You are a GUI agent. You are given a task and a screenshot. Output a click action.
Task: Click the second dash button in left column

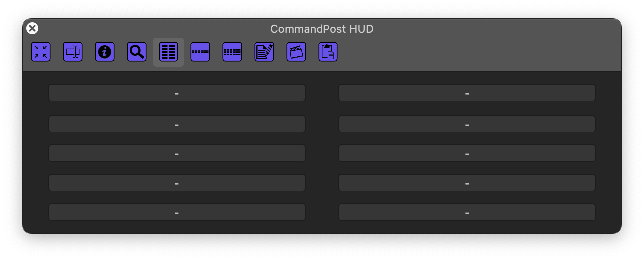pyautogui.click(x=177, y=124)
